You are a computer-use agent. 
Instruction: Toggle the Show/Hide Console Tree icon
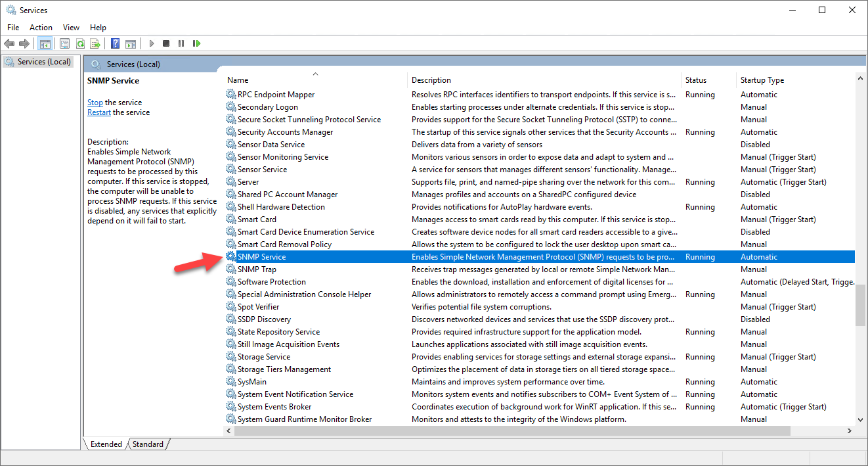pyautogui.click(x=45, y=43)
